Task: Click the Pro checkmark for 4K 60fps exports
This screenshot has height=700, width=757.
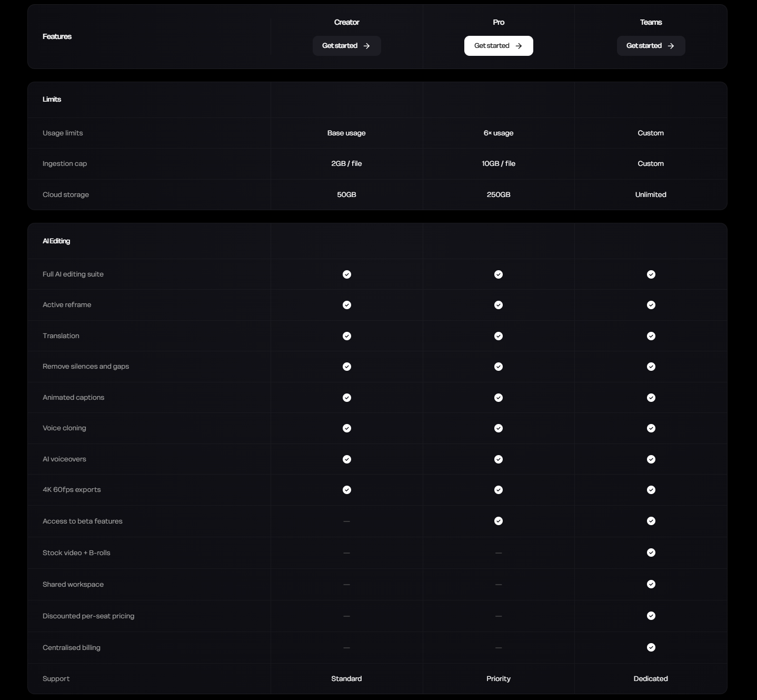Action: point(499,490)
